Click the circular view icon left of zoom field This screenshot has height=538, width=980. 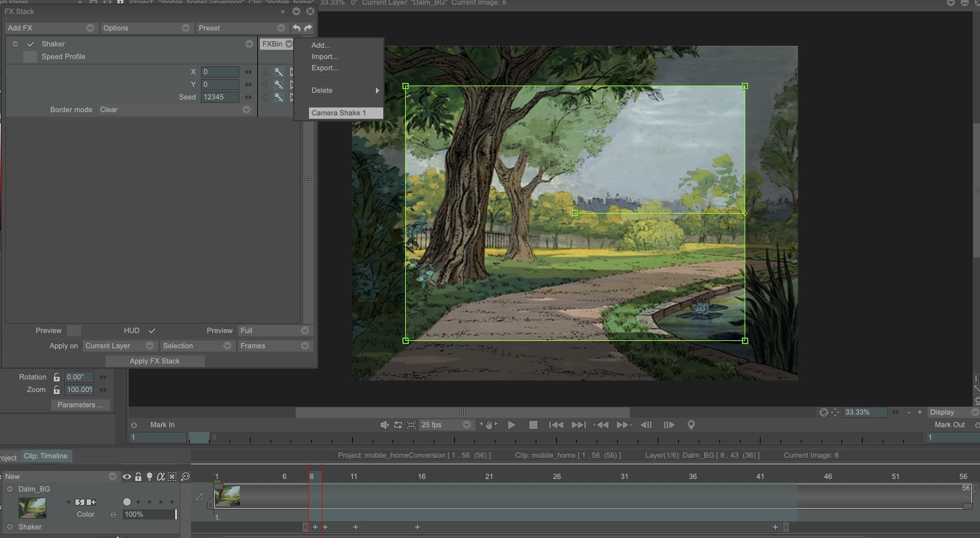click(824, 412)
